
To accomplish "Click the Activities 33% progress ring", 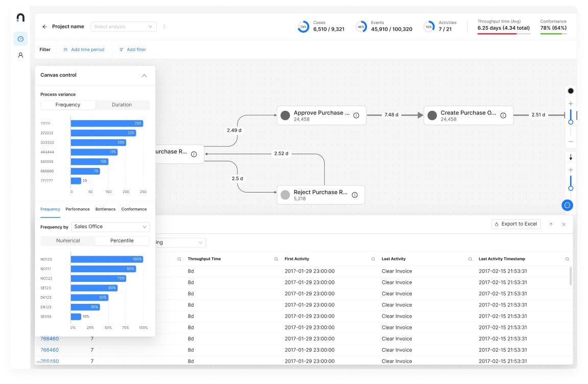I will (x=429, y=27).
